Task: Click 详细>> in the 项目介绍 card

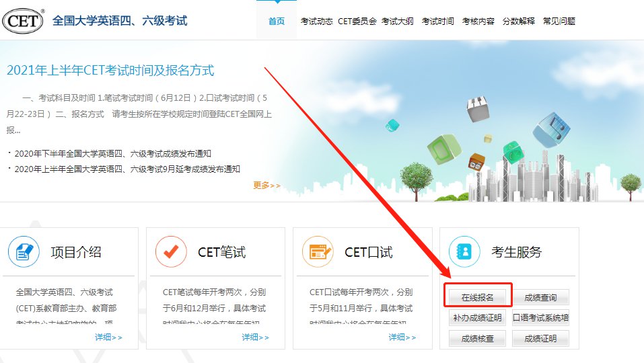Action: tap(108, 337)
